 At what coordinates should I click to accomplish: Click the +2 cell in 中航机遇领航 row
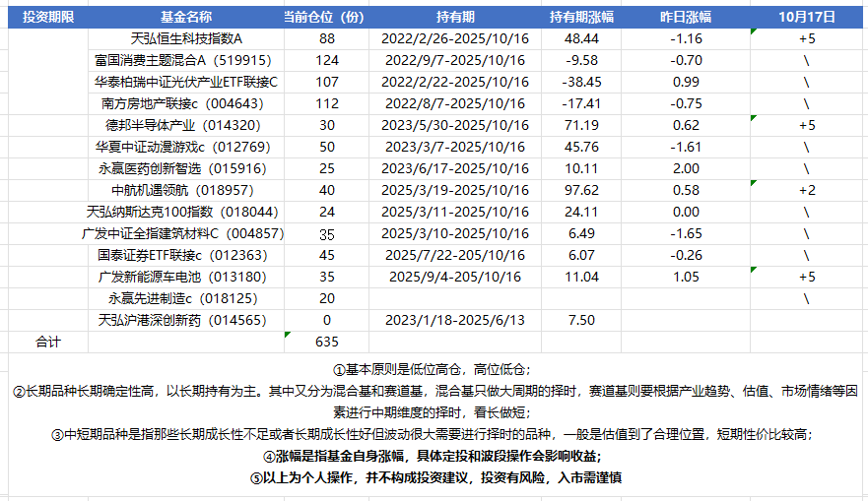807,190
